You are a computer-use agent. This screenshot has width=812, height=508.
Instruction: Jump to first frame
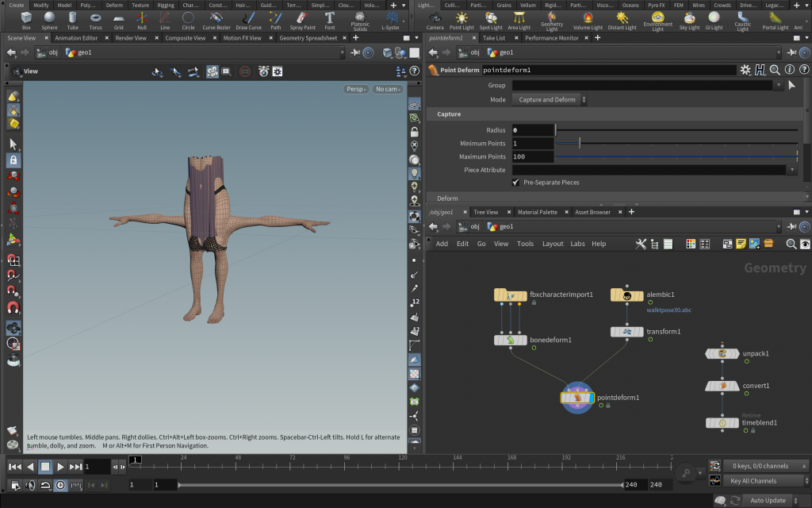[15, 467]
